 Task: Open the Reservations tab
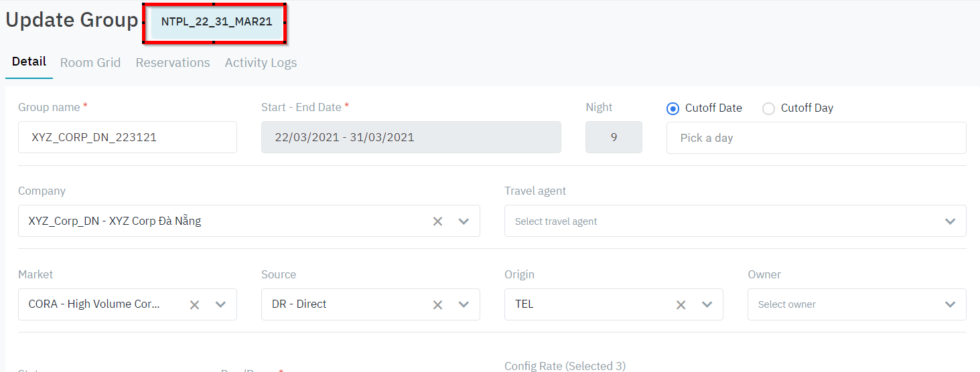(x=173, y=63)
